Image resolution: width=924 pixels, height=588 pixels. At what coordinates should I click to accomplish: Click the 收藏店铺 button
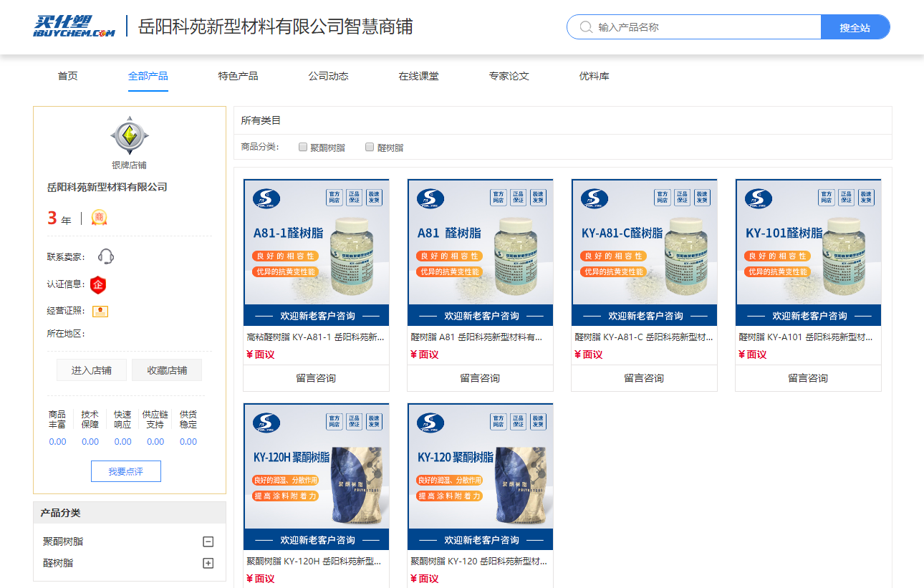pos(167,370)
